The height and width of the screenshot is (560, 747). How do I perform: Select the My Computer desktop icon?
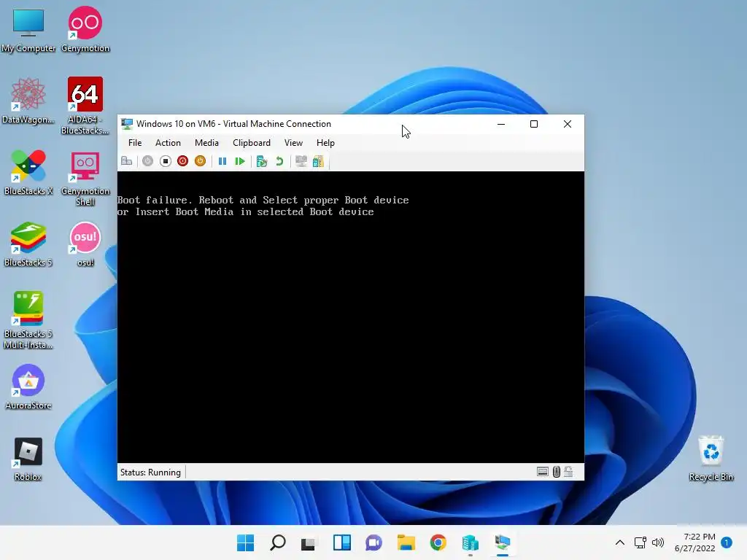[x=28, y=30]
